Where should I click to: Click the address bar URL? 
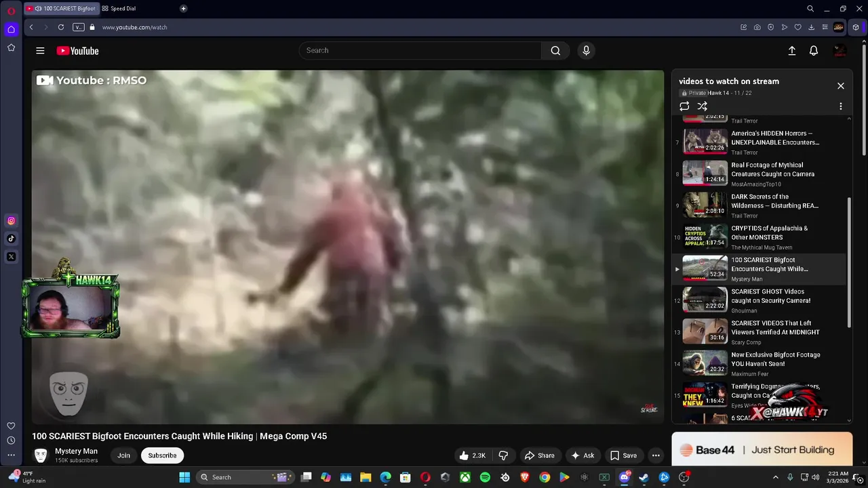[134, 27]
